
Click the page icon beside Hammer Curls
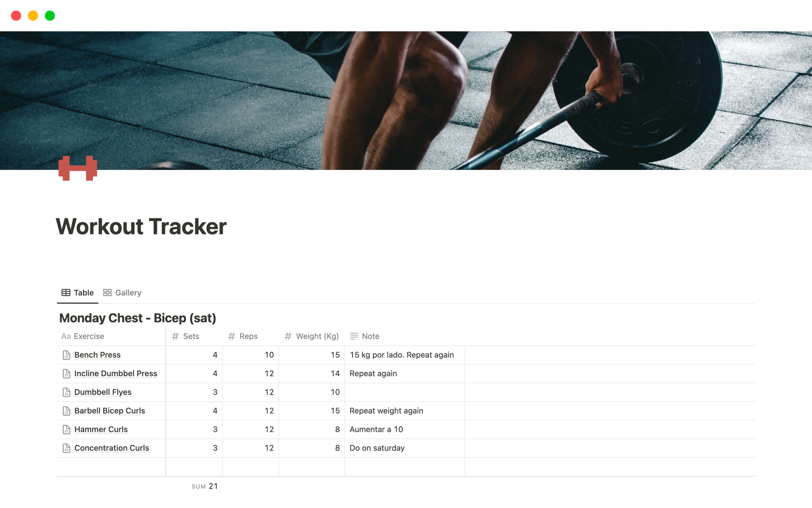(66, 430)
